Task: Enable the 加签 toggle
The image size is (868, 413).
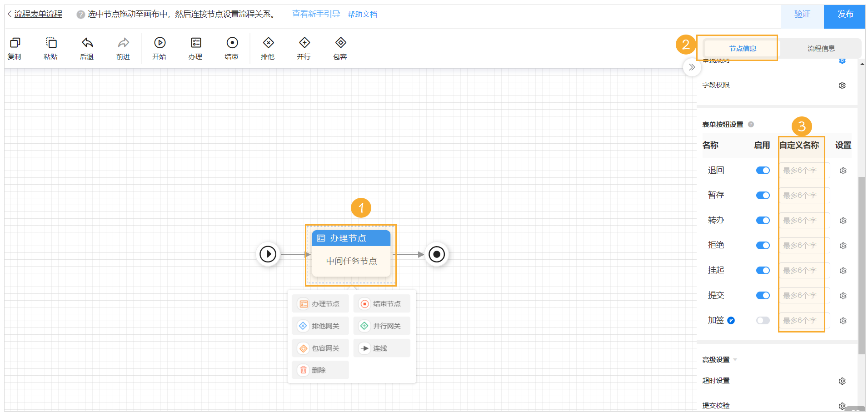Action: (762, 320)
